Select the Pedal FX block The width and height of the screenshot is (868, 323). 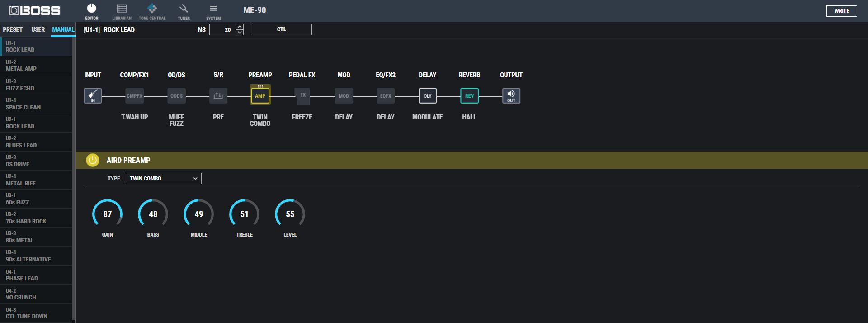(x=302, y=96)
